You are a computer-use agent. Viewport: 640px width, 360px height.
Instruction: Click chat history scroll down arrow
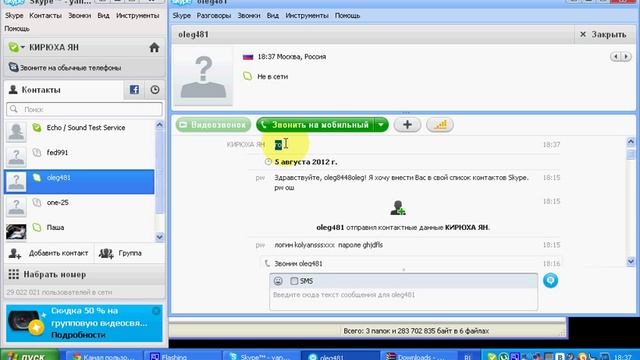631,261
